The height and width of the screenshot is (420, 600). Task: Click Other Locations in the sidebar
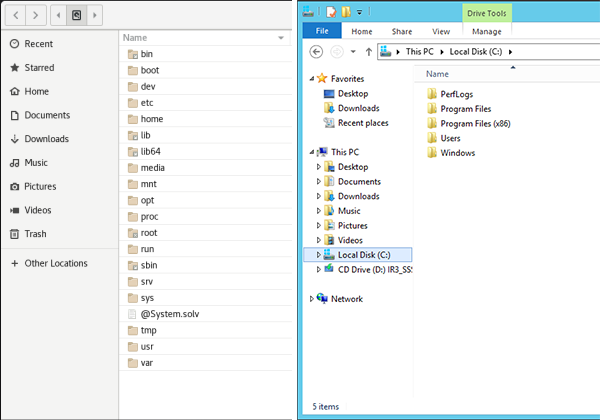point(56,264)
